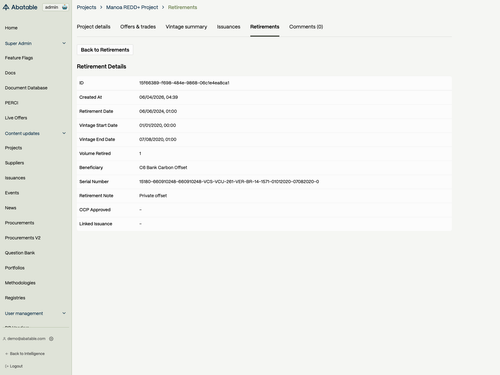Expand the Content updates chevron
Image resolution: width=500 pixels, height=375 pixels.
click(x=64, y=133)
